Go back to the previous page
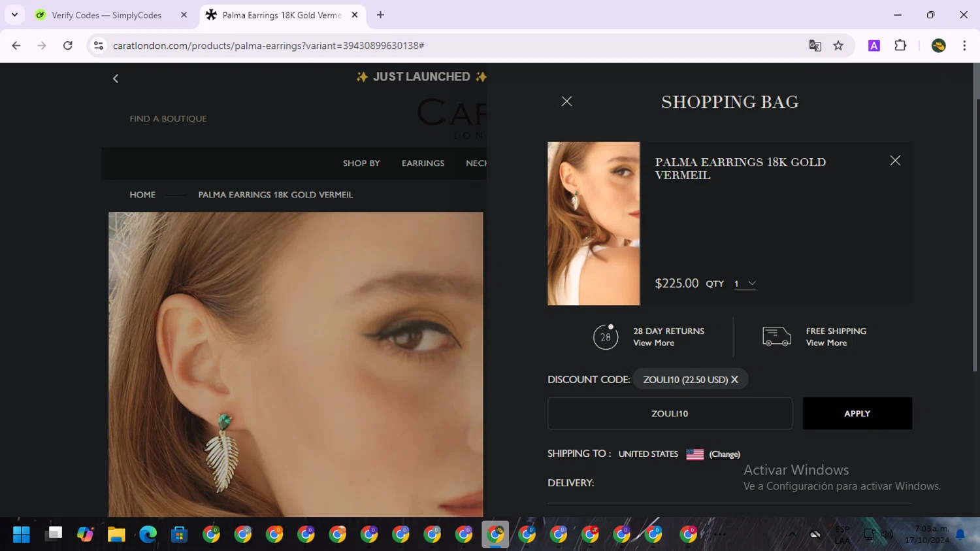The image size is (980, 551). click(x=16, y=46)
